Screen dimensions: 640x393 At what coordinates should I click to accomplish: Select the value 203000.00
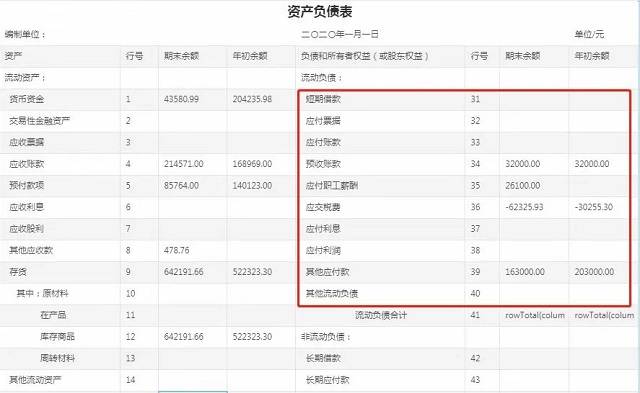594,272
